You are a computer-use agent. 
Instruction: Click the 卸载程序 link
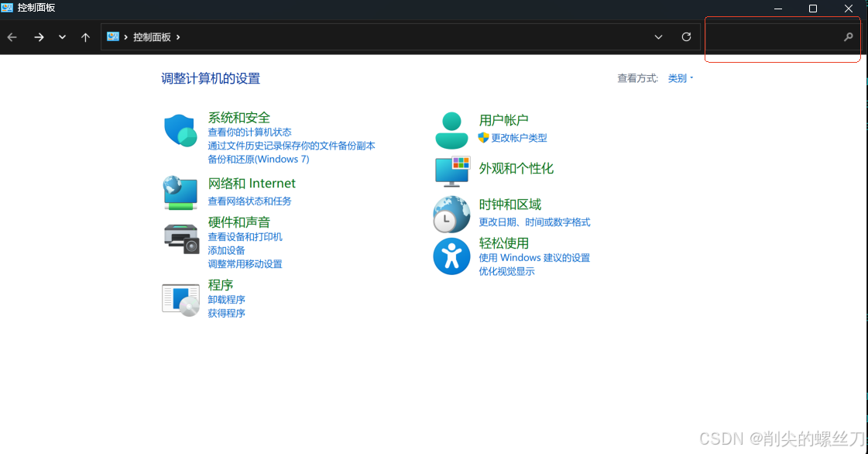tap(226, 300)
